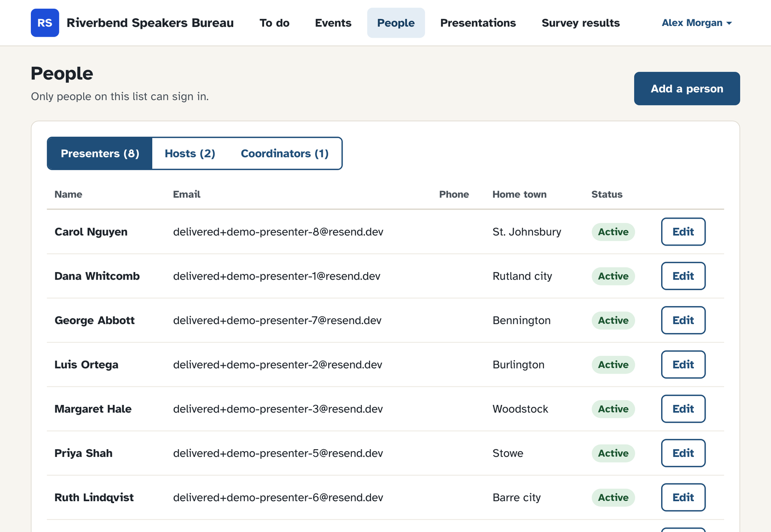Click the name Ruth Lindqvist
Viewport: 771px width, 532px height.
click(x=94, y=498)
